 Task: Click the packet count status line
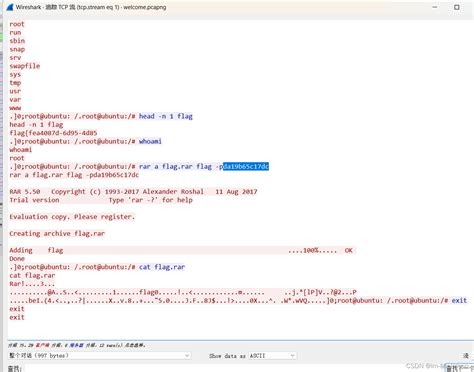(77, 345)
